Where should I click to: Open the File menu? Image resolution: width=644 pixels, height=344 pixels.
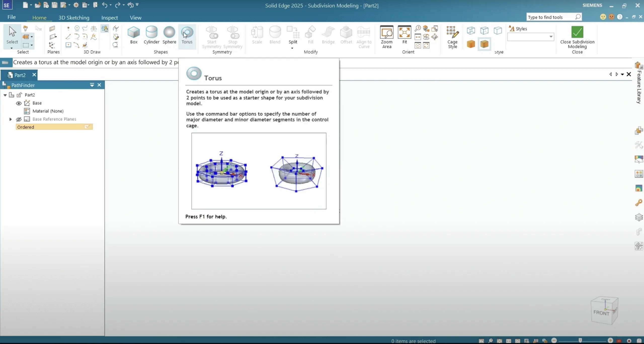pyautogui.click(x=12, y=17)
